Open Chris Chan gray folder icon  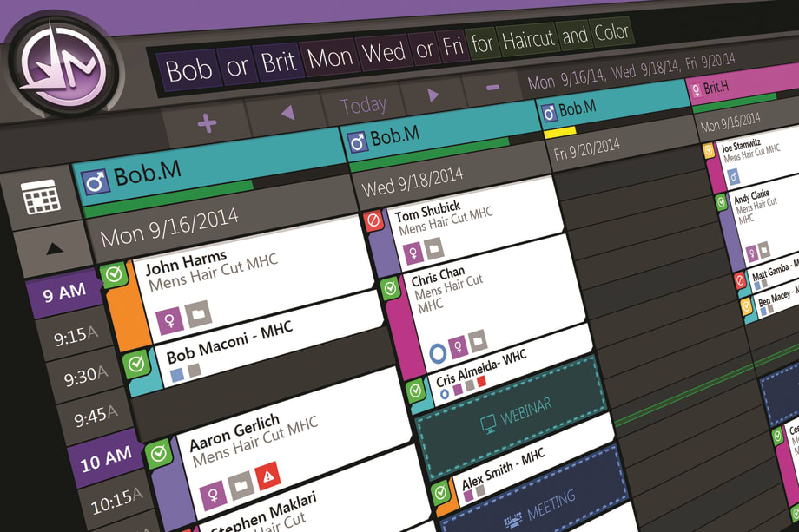pyautogui.click(x=478, y=340)
